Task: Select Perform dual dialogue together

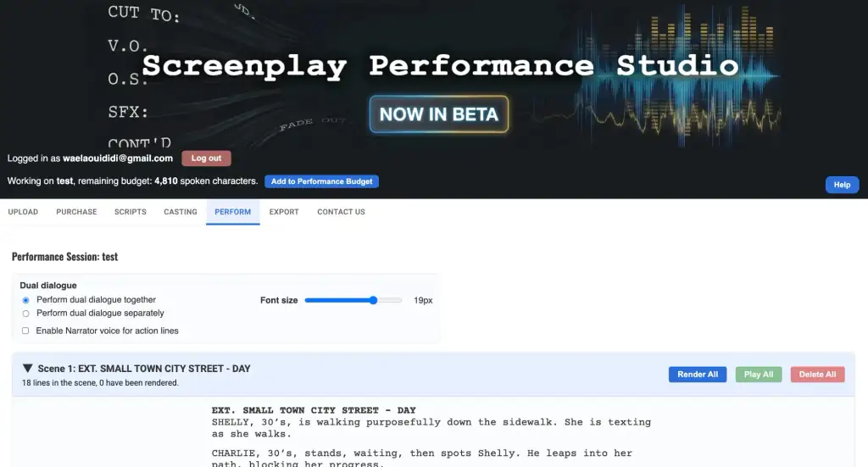Action: click(25, 300)
